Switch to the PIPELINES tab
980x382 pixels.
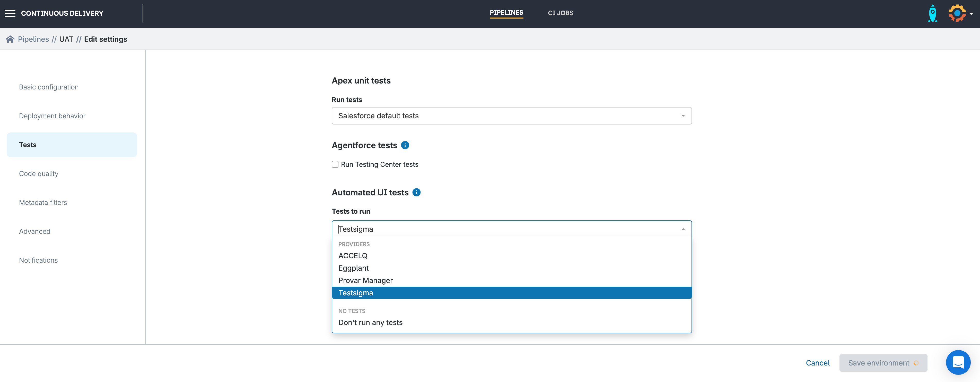pos(506,13)
